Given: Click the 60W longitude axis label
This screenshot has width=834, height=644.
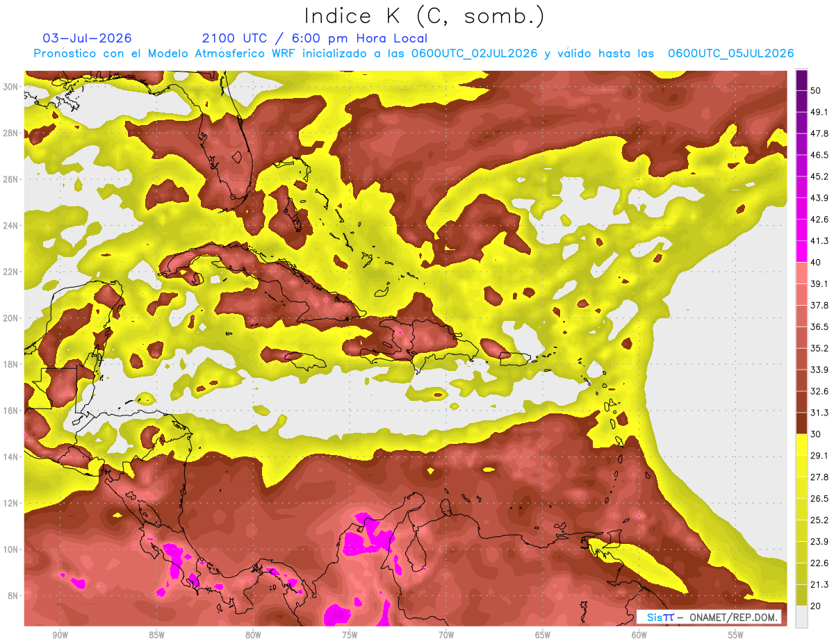Looking at the screenshot, I should click(639, 635).
